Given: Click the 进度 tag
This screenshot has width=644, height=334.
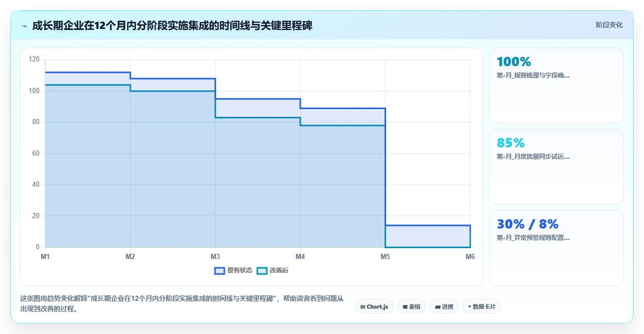Looking at the screenshot, I should point(444,307).
